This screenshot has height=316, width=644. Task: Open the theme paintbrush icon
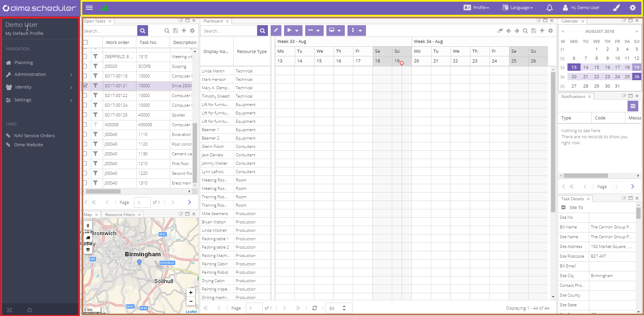[616, 7]
